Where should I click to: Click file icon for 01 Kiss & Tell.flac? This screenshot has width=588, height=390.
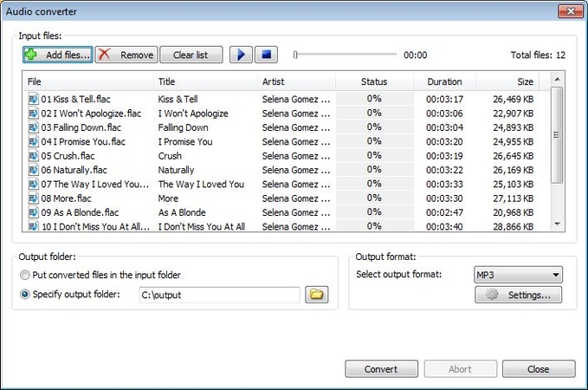click(x=34, y=99)
